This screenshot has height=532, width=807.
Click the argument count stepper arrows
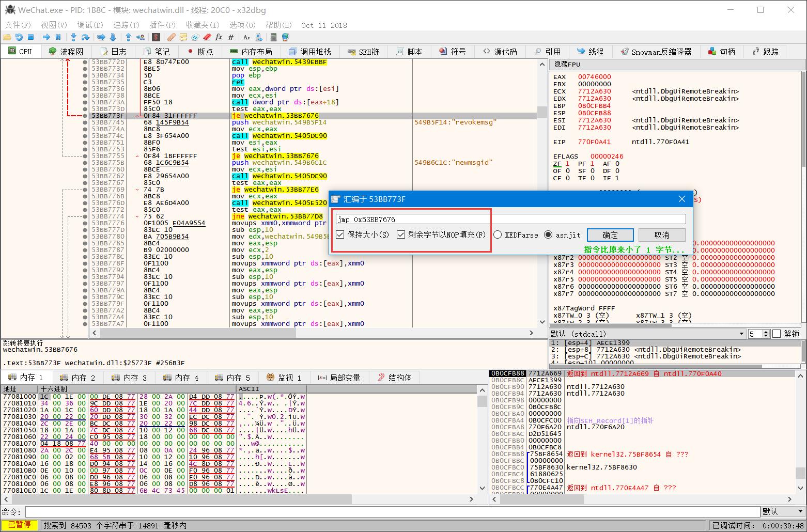(766, 334)
